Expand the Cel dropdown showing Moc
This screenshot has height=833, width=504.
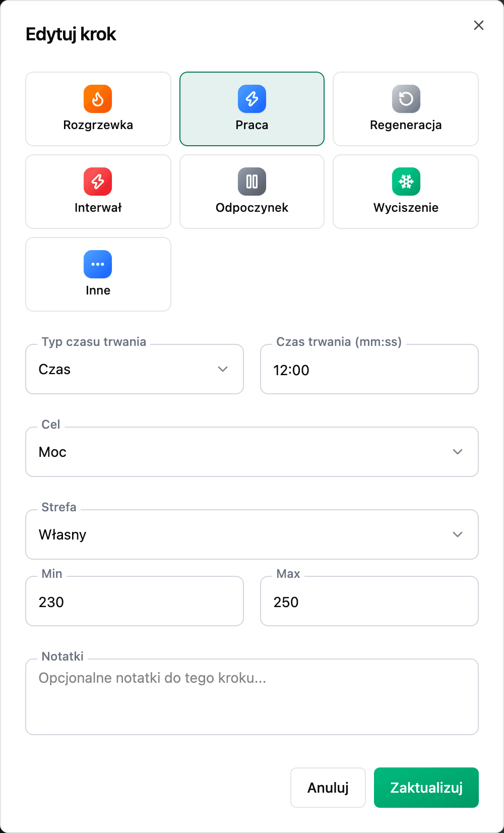coord(252,452)
